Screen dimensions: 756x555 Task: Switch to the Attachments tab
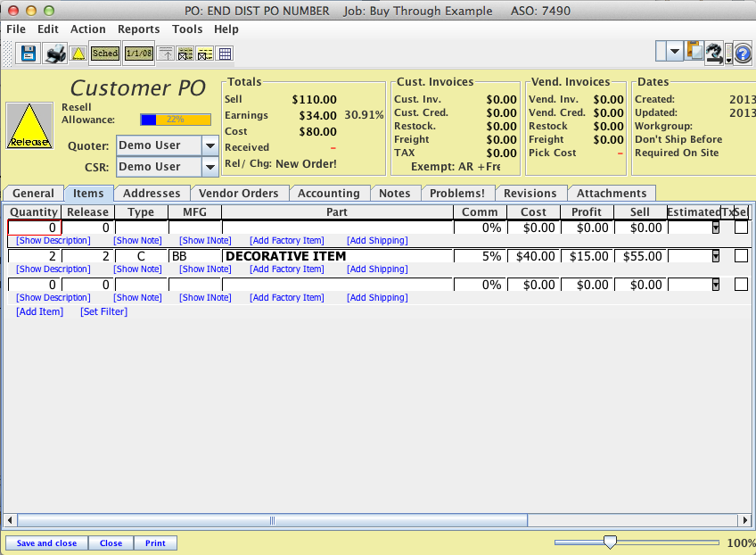click(x=612, y=193)
